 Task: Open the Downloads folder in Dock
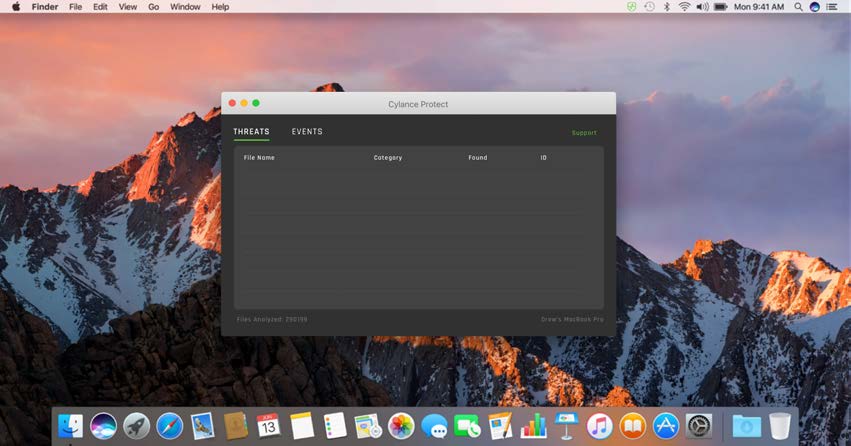point(746,425)
